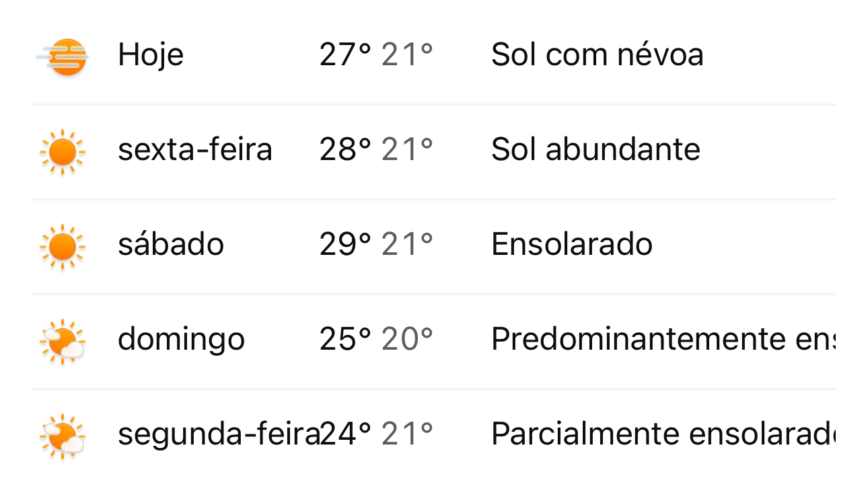Image resolution: width=868 pixels, height=501 pixels.
Task: Select the domingo day label
Action: point(181,340)
